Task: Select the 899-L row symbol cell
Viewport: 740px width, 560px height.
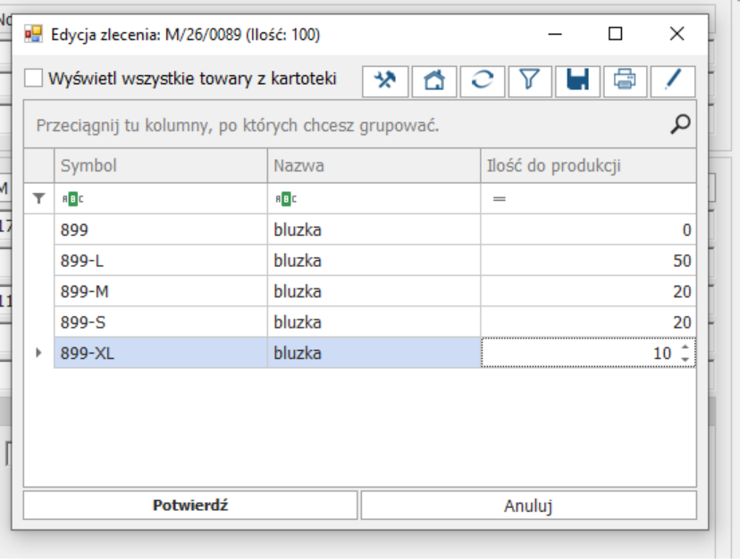Action: (161, 261)
